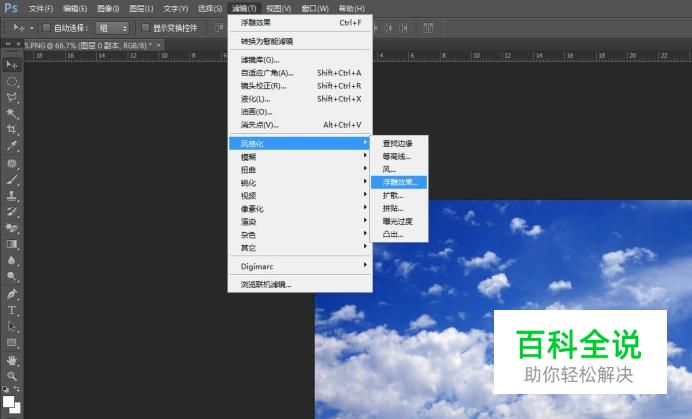Image resolution: width=692 pixels, height=419 pixels.
Task: Choose 查找边缘 in the submenu
Action: [399, 143]
